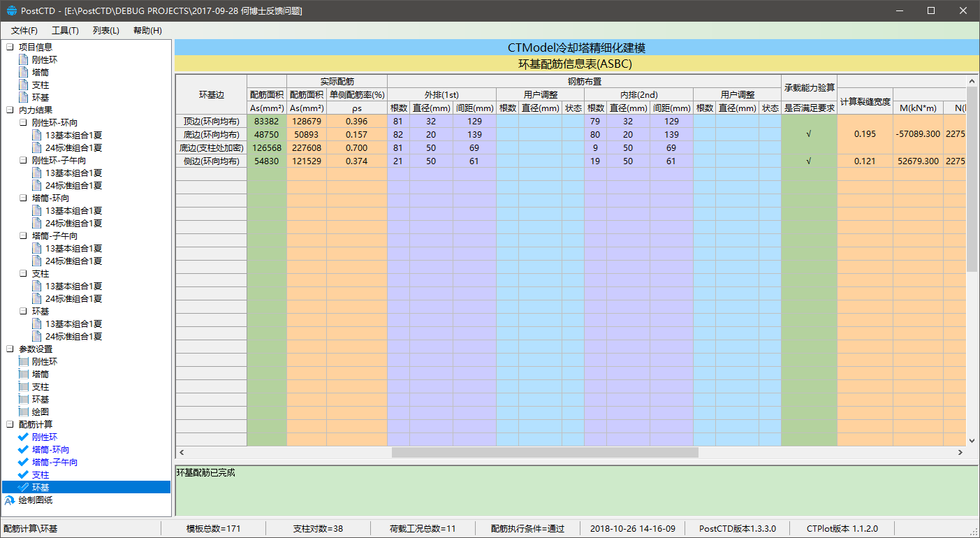Click the table's horizontal scrollbar right arrow
Image resolution: width=980 pixels, height=538 pixels.
point(960,453)
